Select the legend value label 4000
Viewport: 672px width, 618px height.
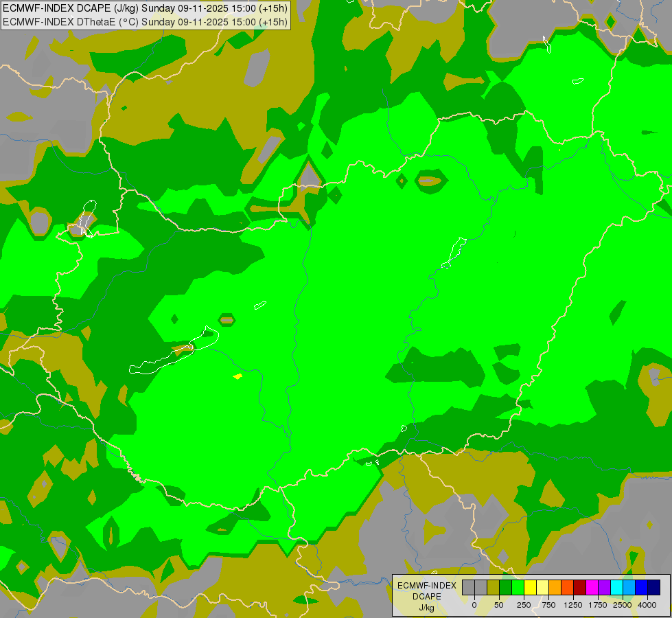pyautogui.click(x=647, y=605)
